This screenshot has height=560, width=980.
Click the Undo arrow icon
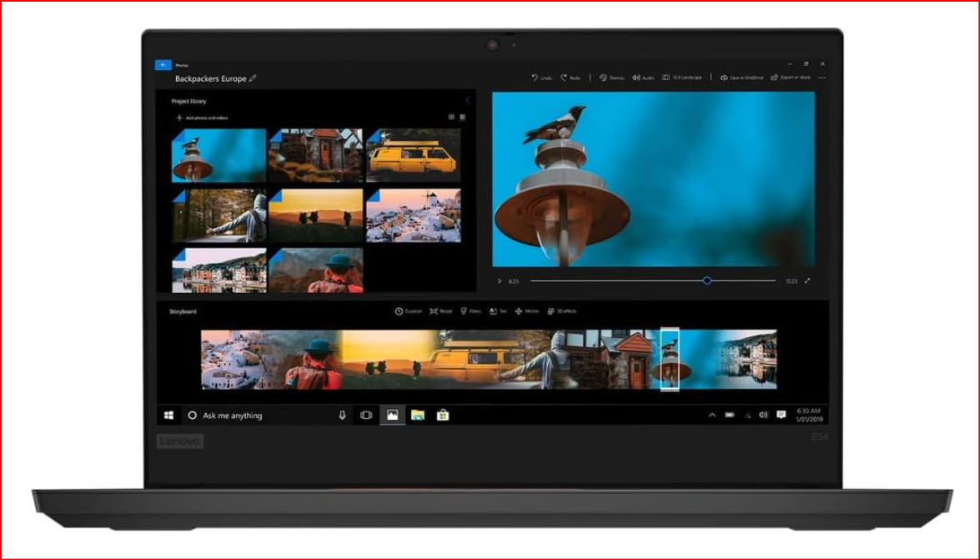pos(535,78)
